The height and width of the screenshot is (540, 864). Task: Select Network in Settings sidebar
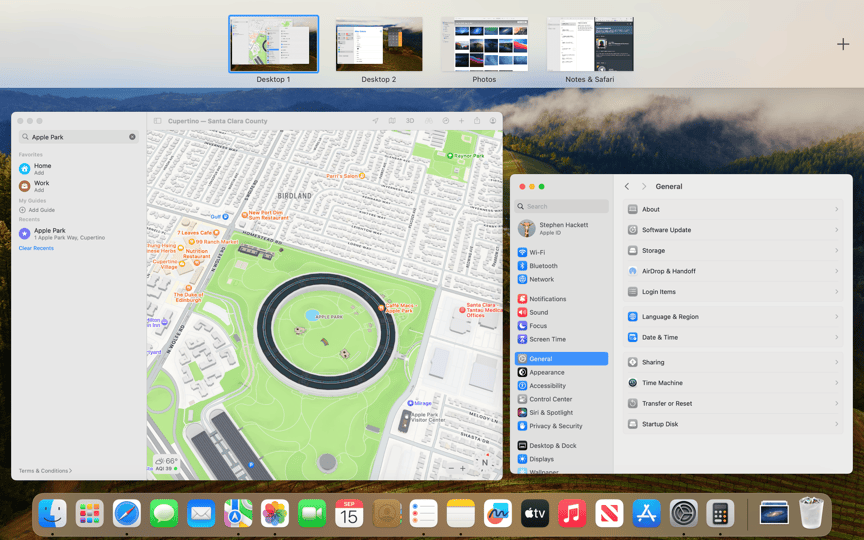pos(561,279)
